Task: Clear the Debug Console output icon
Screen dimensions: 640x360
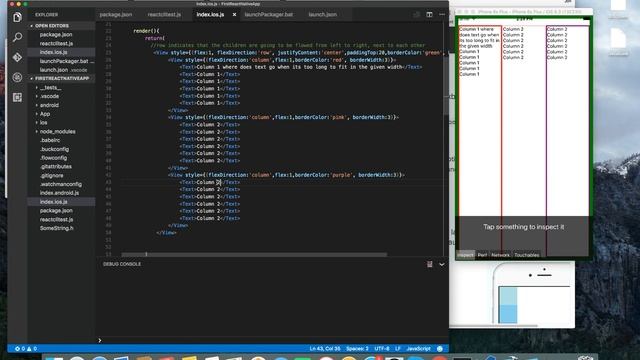Action: (429, 264)
